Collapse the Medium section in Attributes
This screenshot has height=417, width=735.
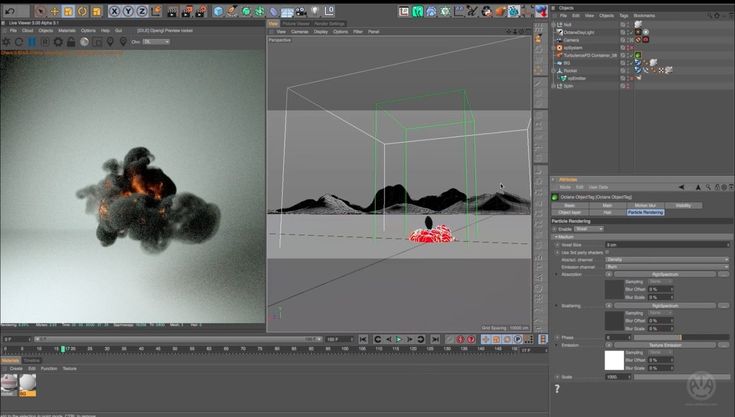(x=555, y=236)
